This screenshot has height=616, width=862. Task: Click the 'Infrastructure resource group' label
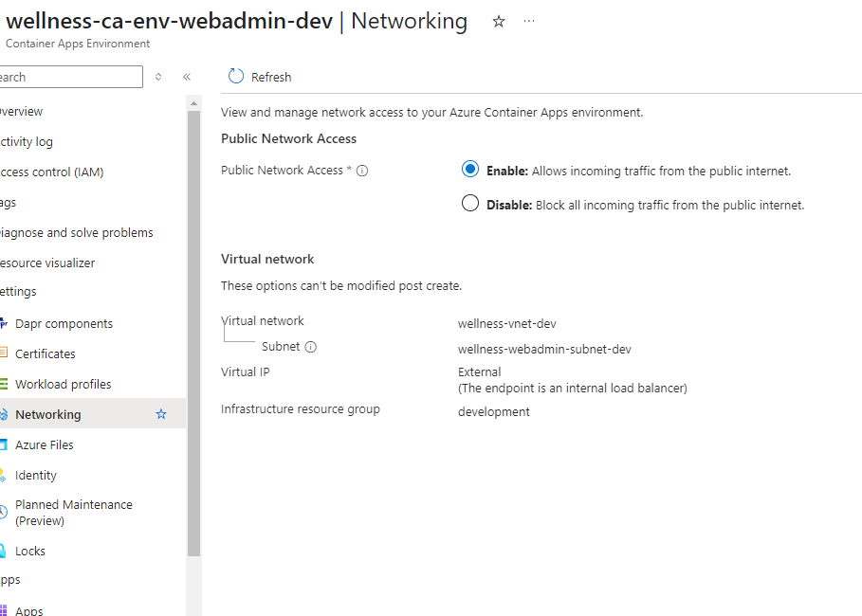point(301,409)
